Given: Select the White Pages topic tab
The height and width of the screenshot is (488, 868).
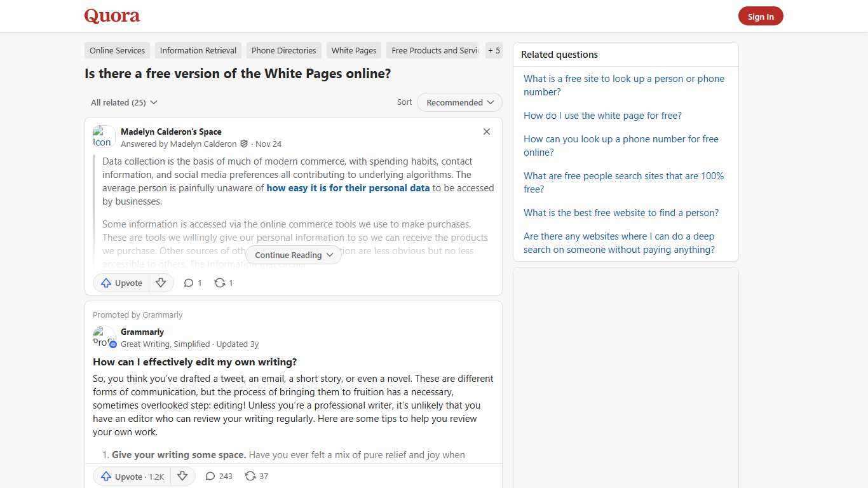Looking at the screenshot, I should (353, 50).
